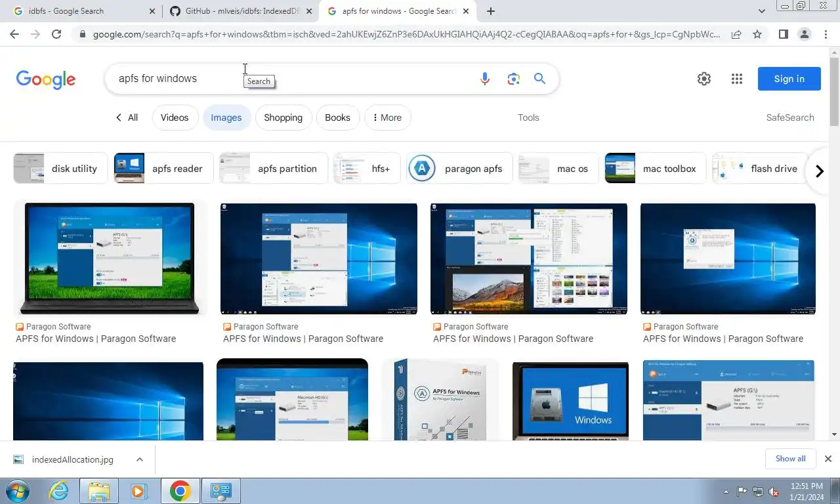This screenshot has height=504, width=840.
Task: Open the Chrome profile avatar
Action: 804,34
